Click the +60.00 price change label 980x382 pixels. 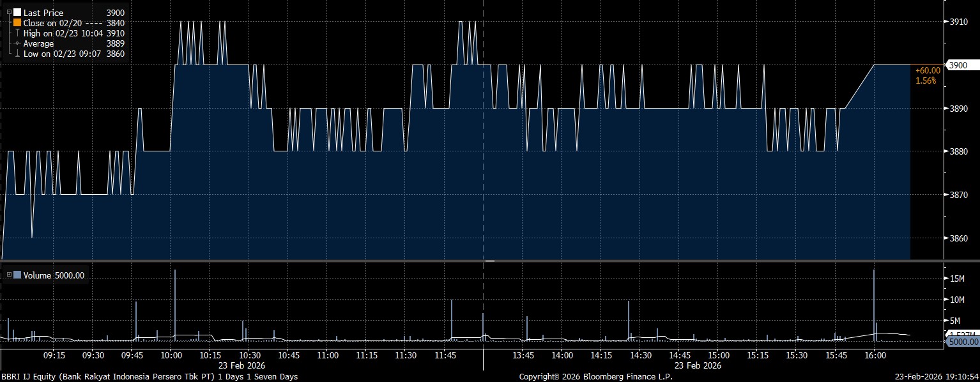click(928, 70)
